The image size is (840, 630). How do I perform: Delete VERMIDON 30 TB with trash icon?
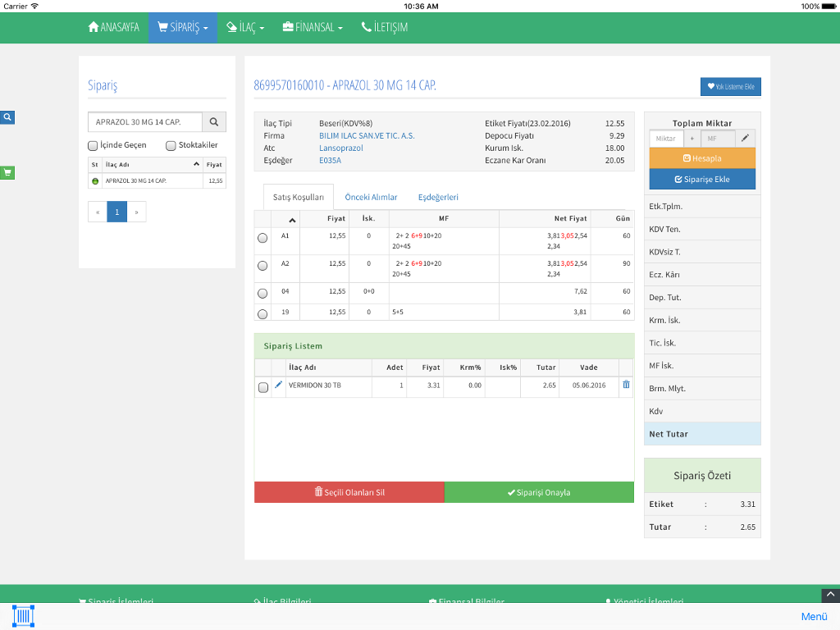tap(626, 385)
